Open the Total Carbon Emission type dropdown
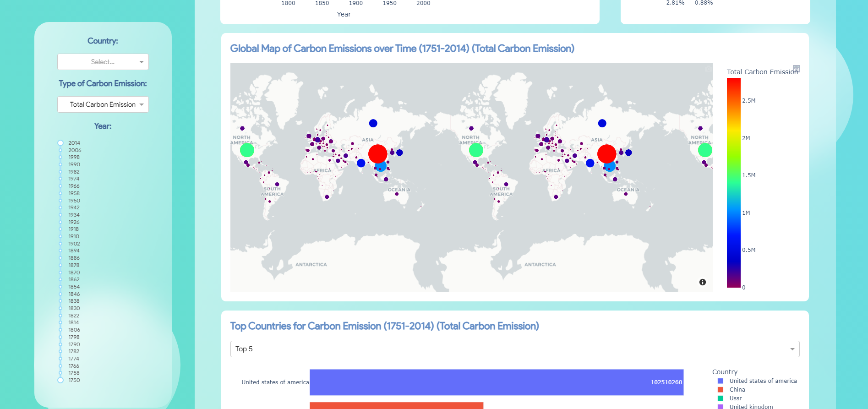The width and height of the screenshot is (868, 409). pos(103,104)
